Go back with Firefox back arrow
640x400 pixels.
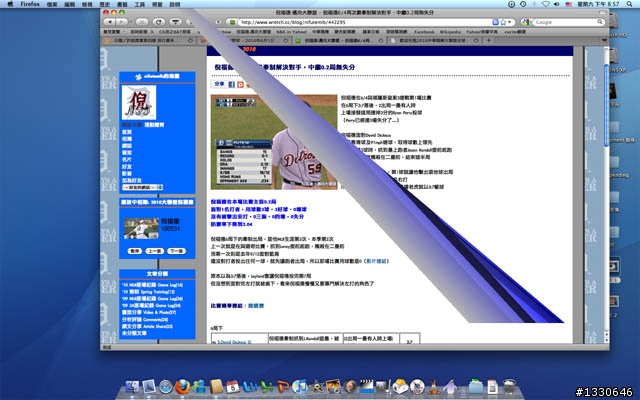(x=109, y=22)
